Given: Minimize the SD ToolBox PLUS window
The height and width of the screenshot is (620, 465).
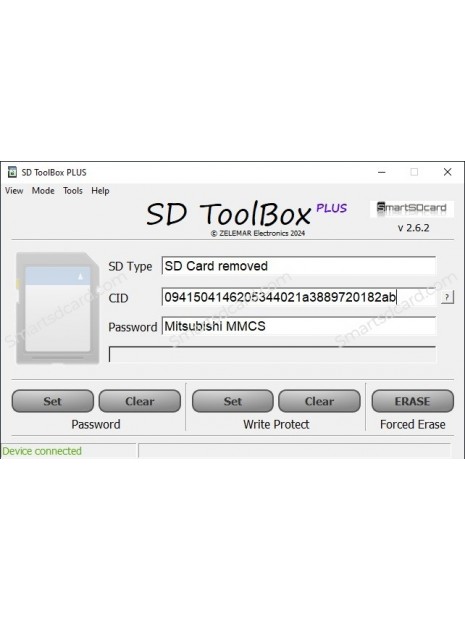Looking at the screenshot, I should tap(382, 172).
